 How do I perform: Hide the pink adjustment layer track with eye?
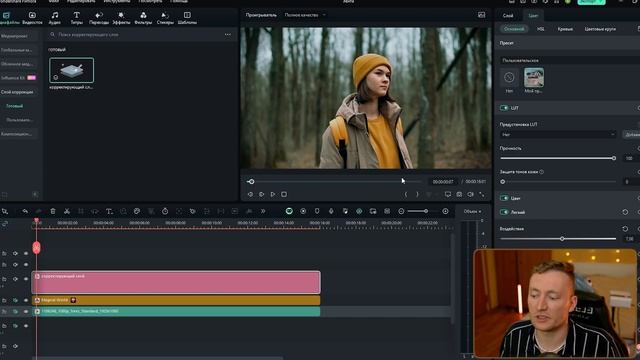[x=26, y=279]
